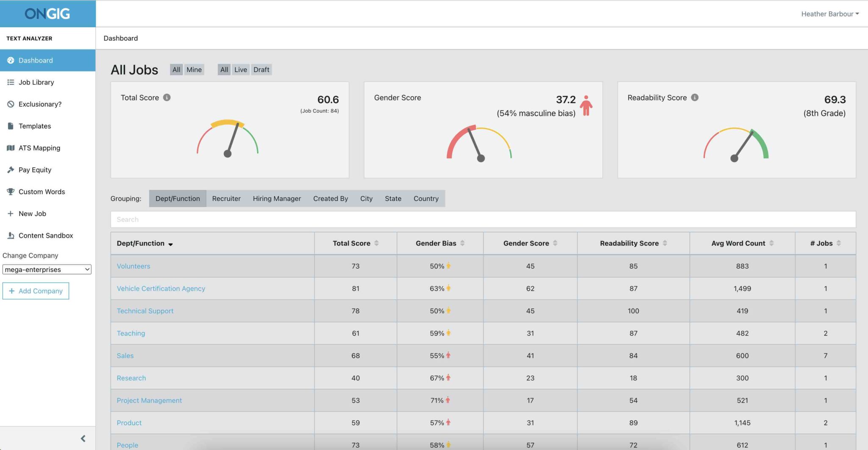
Task: Select the Recruiter grouping tab
Action: coord(226,199)
